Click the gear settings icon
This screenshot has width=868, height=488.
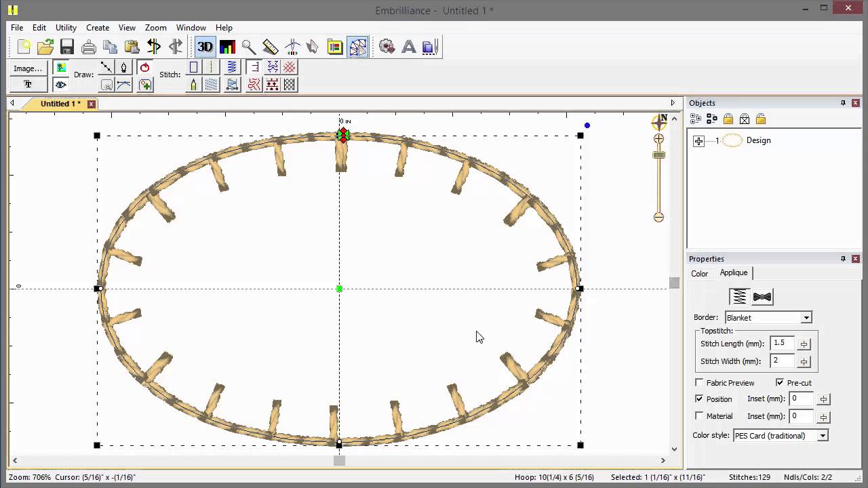pos(387,47)
